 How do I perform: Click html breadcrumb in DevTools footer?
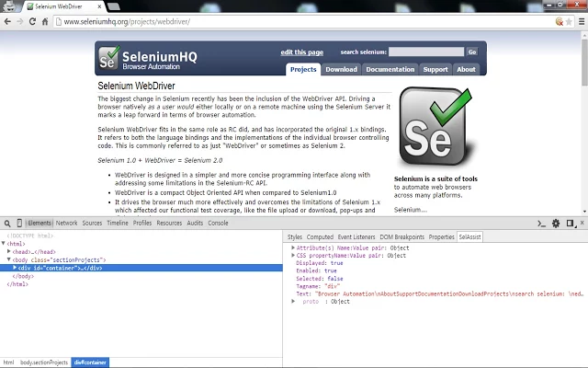8,362
